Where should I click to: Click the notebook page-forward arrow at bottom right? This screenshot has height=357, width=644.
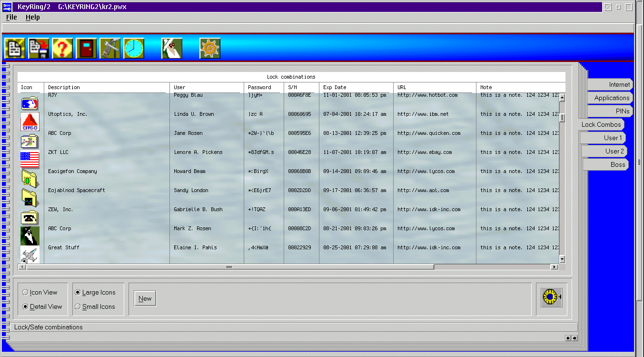click(575, 338)
